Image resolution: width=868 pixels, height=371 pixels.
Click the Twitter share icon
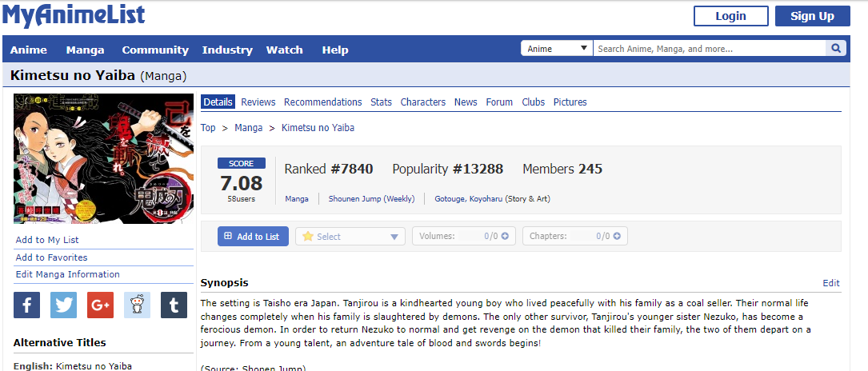63,305
